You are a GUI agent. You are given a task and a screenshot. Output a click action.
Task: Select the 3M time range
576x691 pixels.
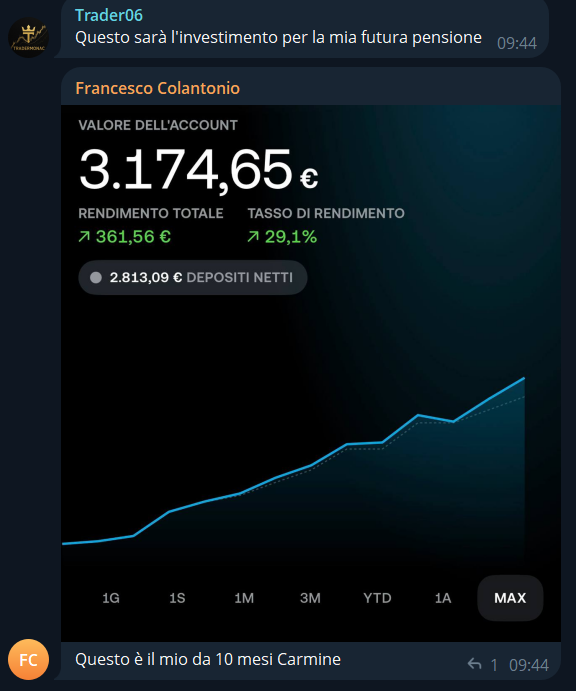(x=310, y=598)
